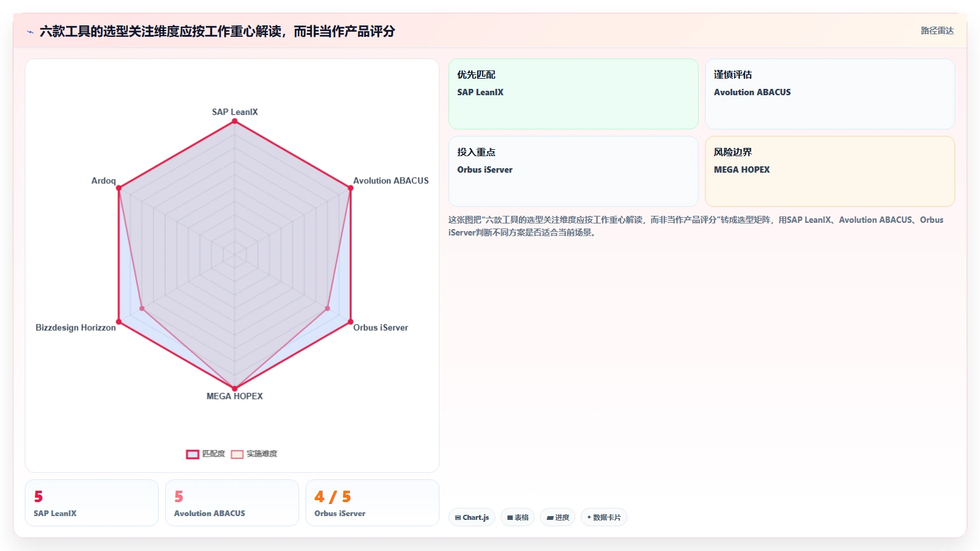
Task: Click the MEGA HOPEX text in the 风险边界 card
Action: [741, 169]
